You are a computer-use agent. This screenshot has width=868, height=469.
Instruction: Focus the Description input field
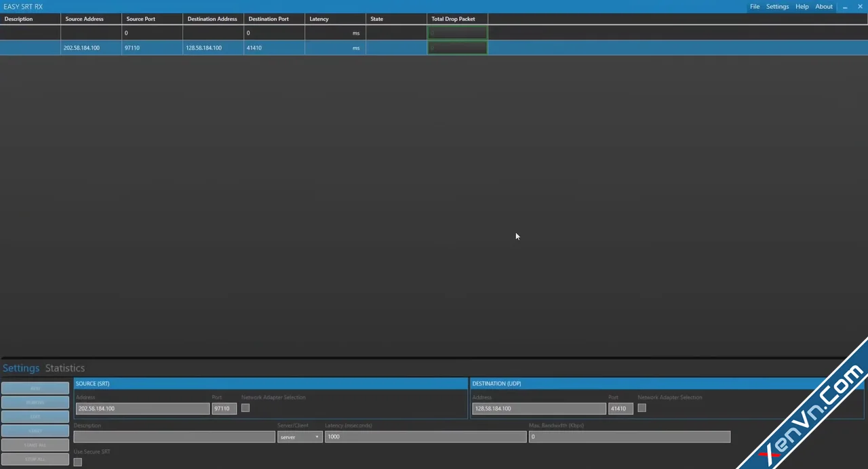[174, 437]
